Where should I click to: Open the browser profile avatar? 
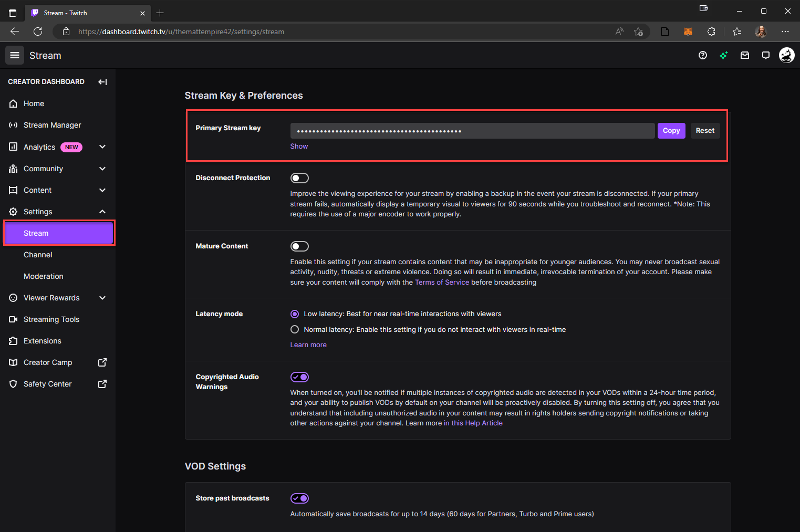pyautogui.click(x=761, y=32)
